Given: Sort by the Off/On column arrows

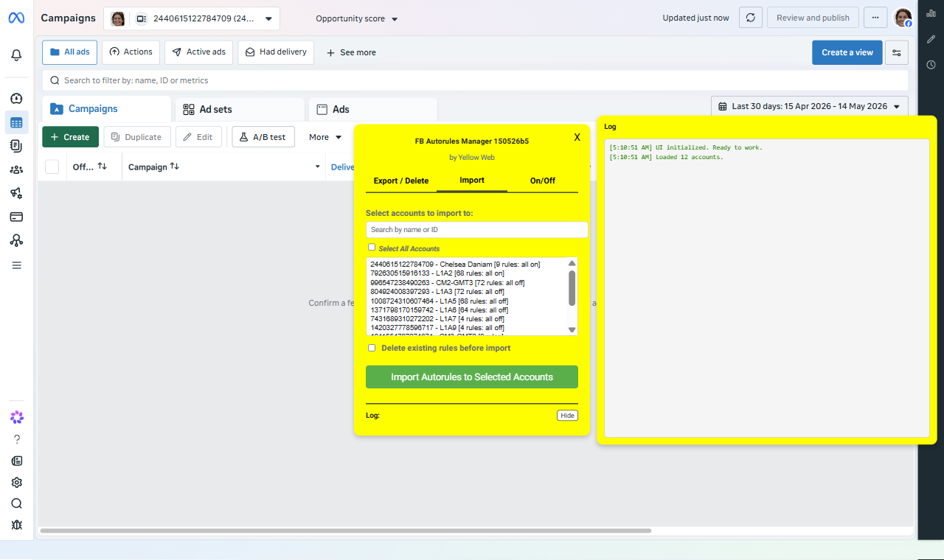Looking at the screenshot, I should point(102,167).
